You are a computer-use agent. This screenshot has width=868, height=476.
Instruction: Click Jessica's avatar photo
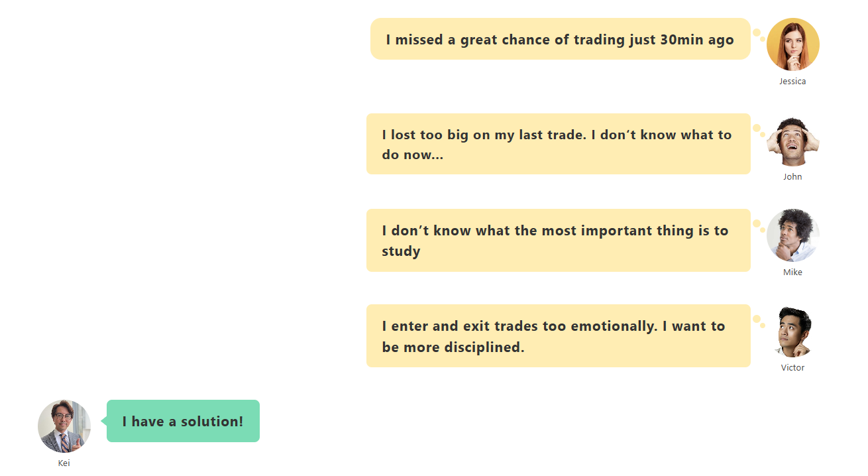coord(792,44)
